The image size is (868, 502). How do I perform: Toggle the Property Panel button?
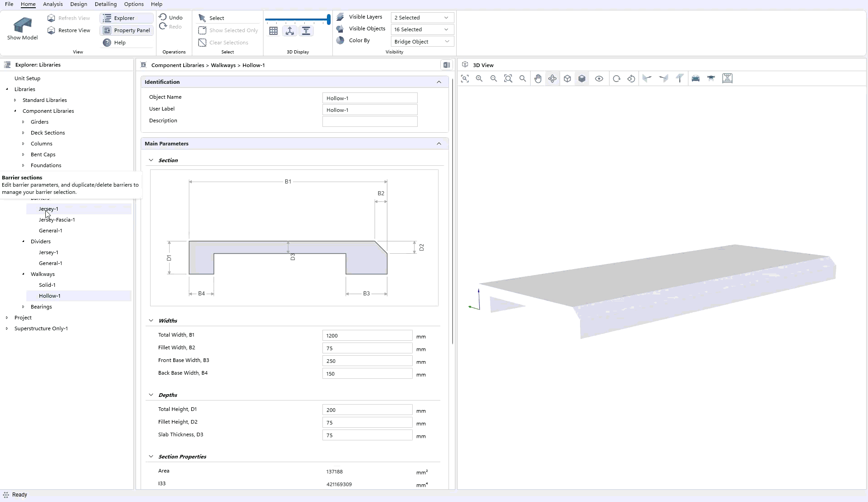(x=126, y=30)
